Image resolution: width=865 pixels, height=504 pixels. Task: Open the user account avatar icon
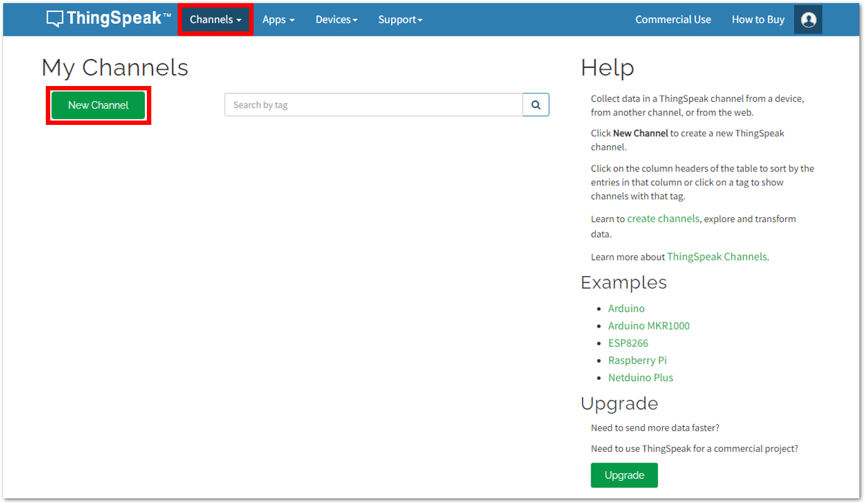pyautogui.click(x=808, y=19)
